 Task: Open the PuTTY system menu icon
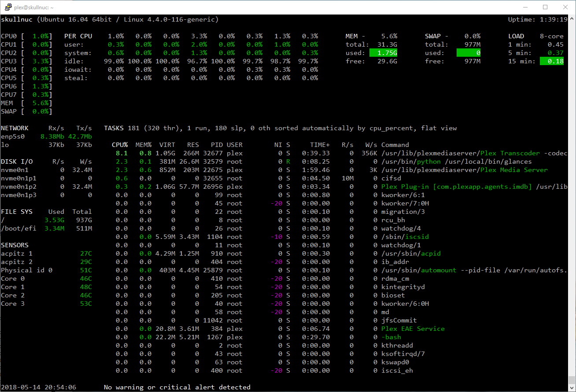click(x=8, y=7)
